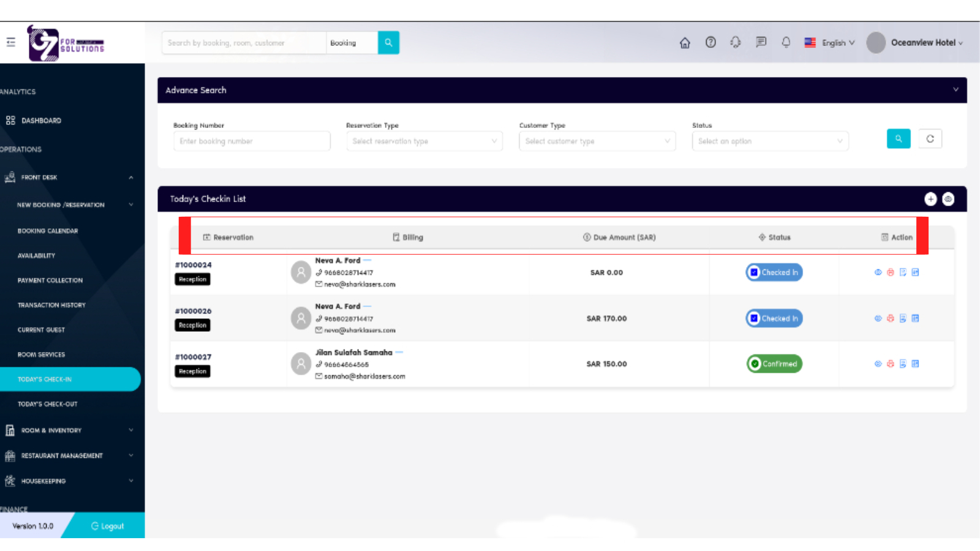Viewport: 980px width, 551px height.
Task: View booking #1000027 with eye icon
Action: point(878,364)
